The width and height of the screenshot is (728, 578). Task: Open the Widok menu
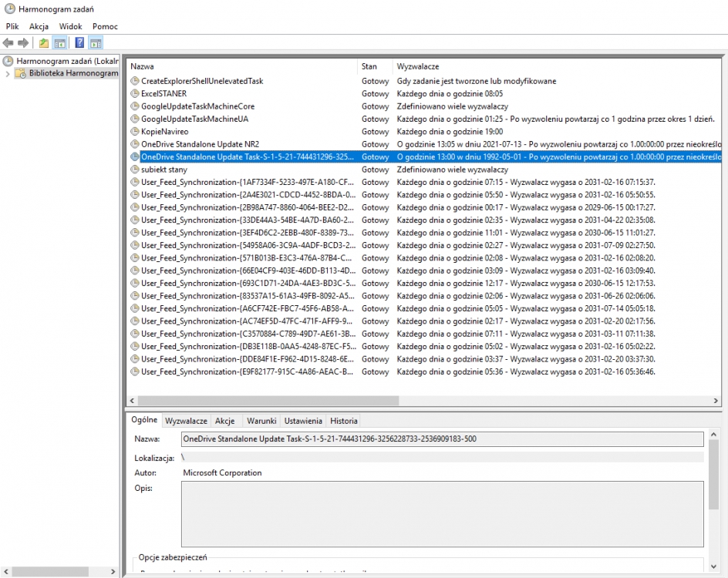coord(70,26)
